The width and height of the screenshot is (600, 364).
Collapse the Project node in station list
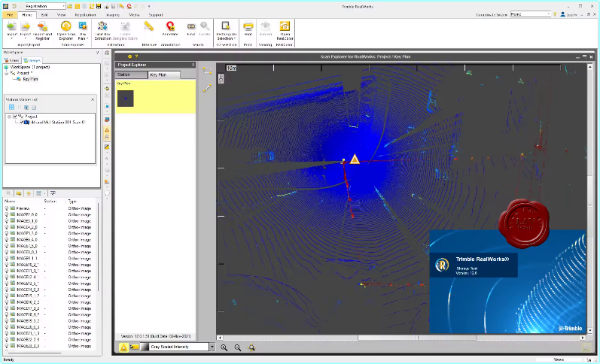(x=9, y=117)
